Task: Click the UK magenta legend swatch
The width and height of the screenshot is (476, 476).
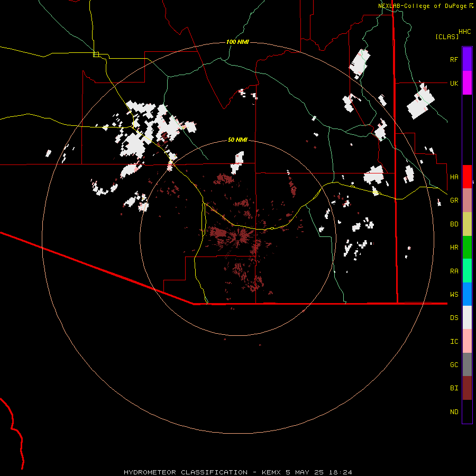Action: coord(467,83)
